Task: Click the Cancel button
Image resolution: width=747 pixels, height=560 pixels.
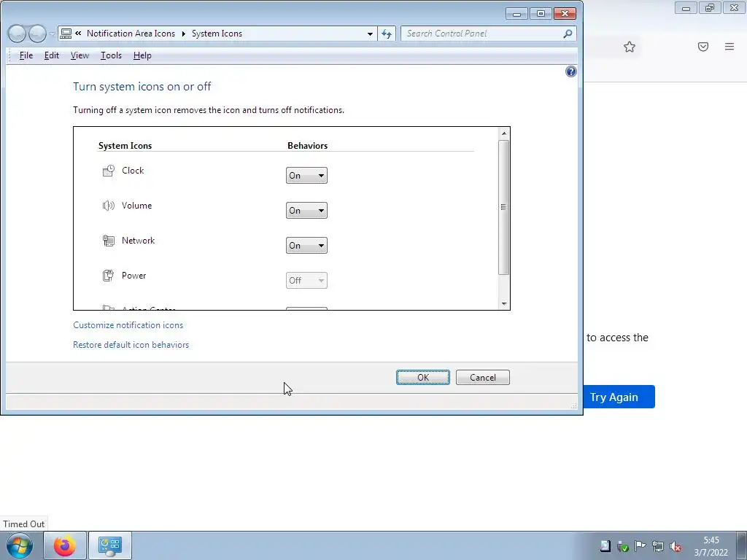Action: [x=483, y=378]
